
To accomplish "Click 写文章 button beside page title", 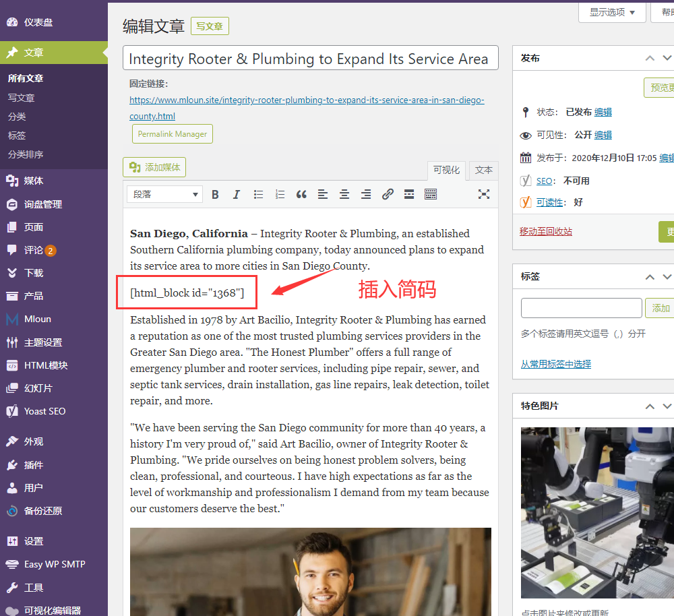I will (x=210, y=26).
